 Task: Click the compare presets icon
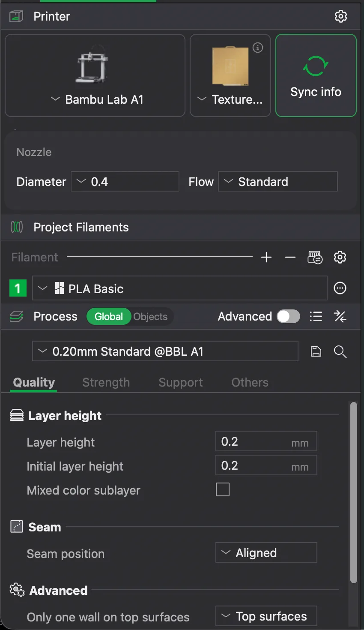pyautogui.click(x=340, y=316)
